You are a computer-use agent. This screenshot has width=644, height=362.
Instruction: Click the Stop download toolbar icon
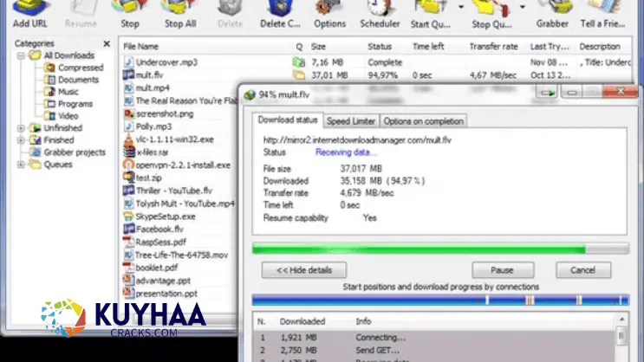[129, 10]
